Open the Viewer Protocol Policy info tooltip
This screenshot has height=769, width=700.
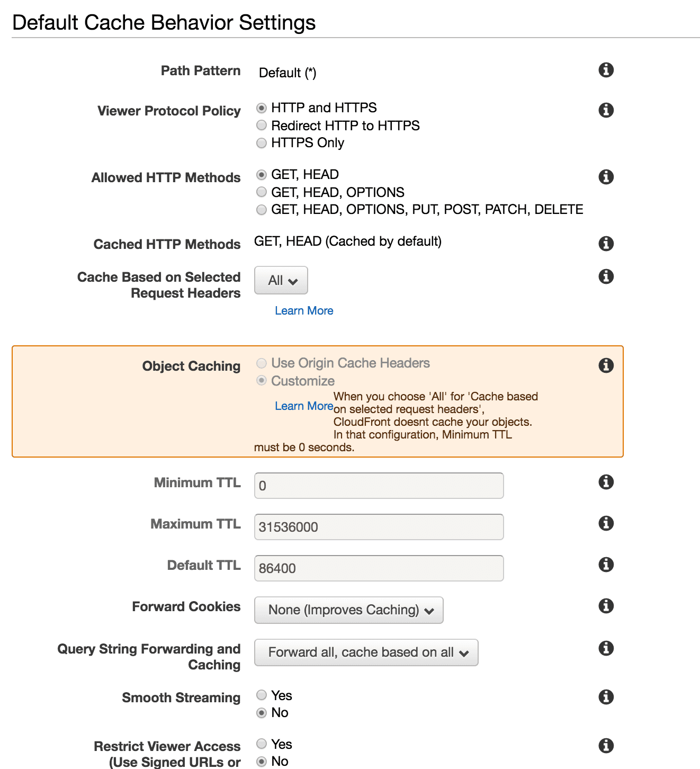point(606,110)
